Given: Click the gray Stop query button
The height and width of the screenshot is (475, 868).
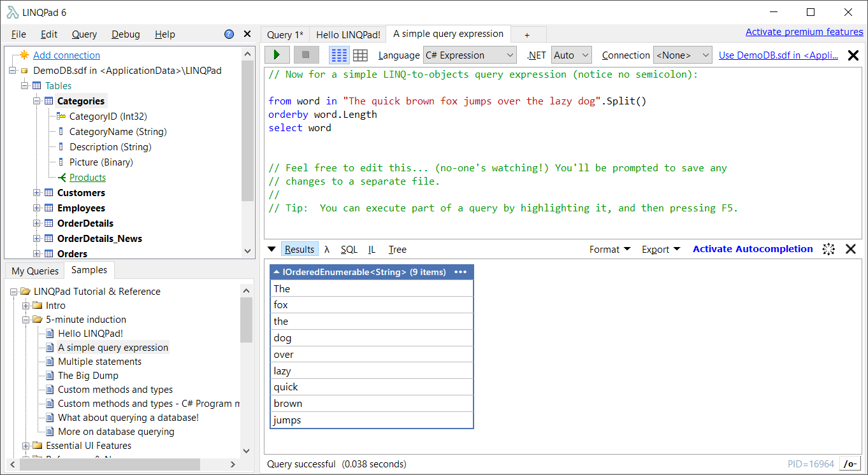Looking at the screenshot, I should click(306, 55).
